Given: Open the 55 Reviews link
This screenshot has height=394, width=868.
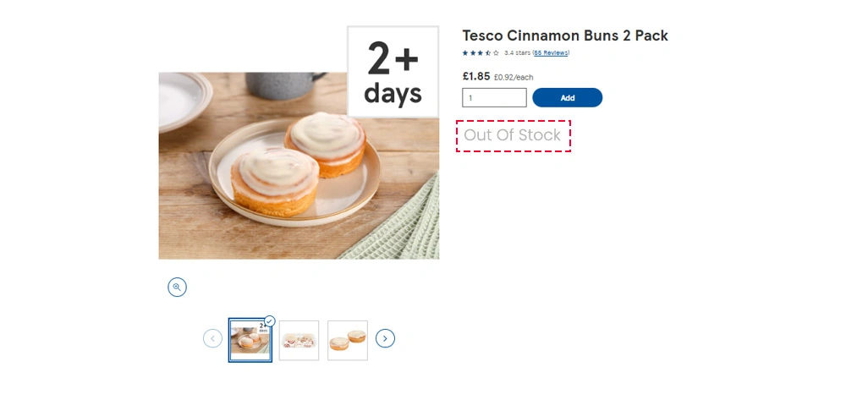Looking at the screenshot, I should (551, 53).
